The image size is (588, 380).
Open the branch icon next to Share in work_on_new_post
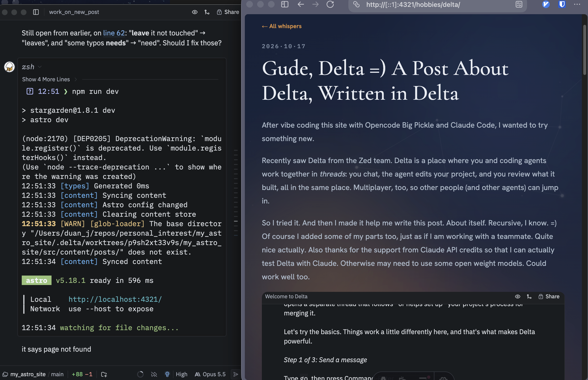click(207, 12)
